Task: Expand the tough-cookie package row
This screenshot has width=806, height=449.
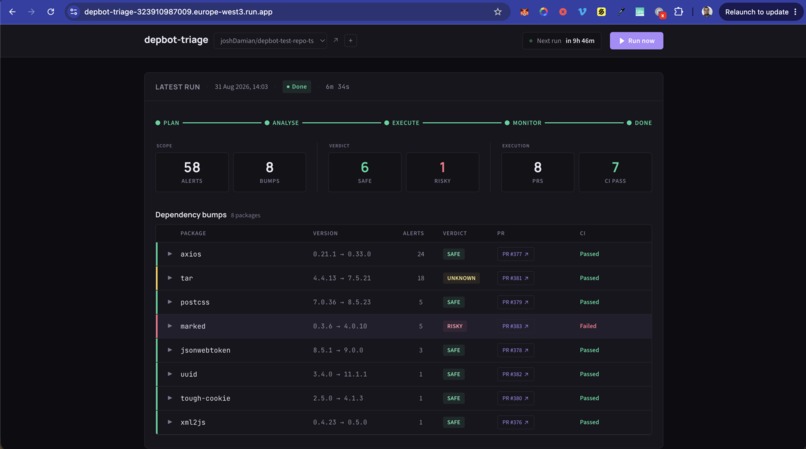Action: pos(170,398)
